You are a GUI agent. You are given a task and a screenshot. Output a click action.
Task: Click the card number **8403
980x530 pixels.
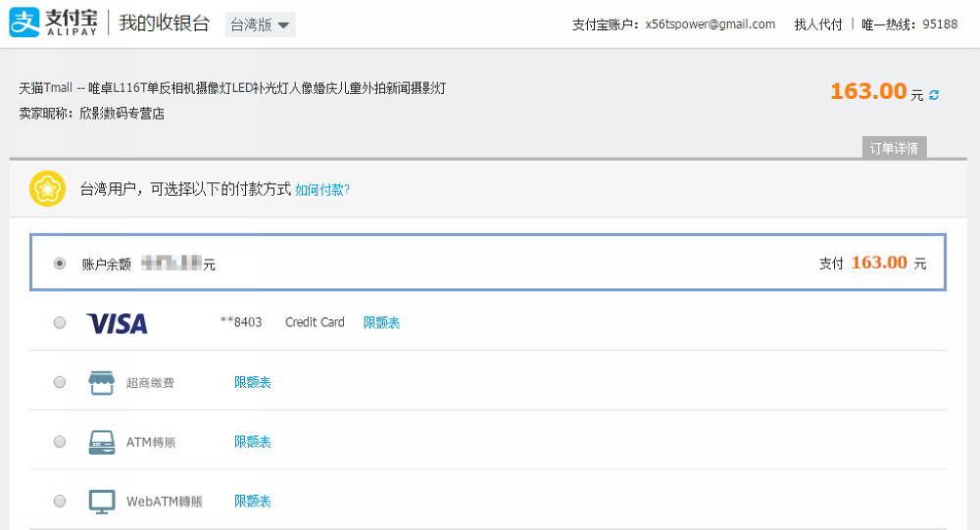[241, 322]
